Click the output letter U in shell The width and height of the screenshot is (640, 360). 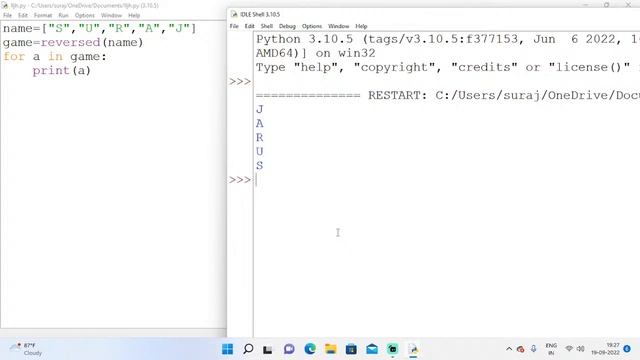pyautogui.click(x=260, y=151)
